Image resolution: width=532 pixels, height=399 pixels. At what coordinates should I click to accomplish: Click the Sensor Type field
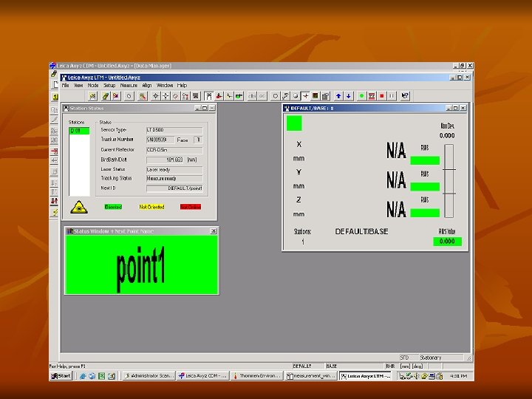tap(174, 130)
